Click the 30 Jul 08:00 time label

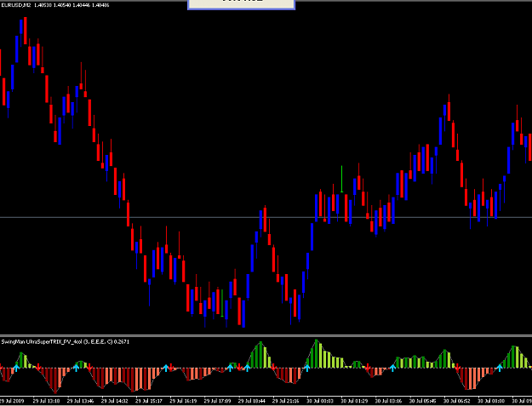pyautogui.click(x=492, y=401)
